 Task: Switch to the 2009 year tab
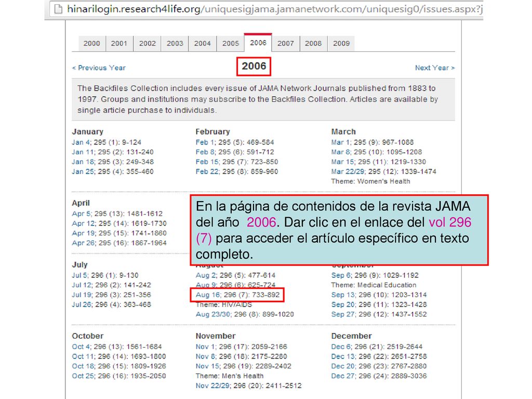[341, 44]
